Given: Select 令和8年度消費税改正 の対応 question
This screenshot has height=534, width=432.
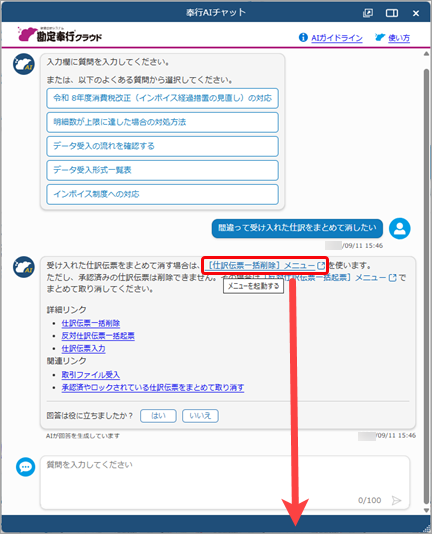Looking at the screenshot, I should click(x=163, y=98).
